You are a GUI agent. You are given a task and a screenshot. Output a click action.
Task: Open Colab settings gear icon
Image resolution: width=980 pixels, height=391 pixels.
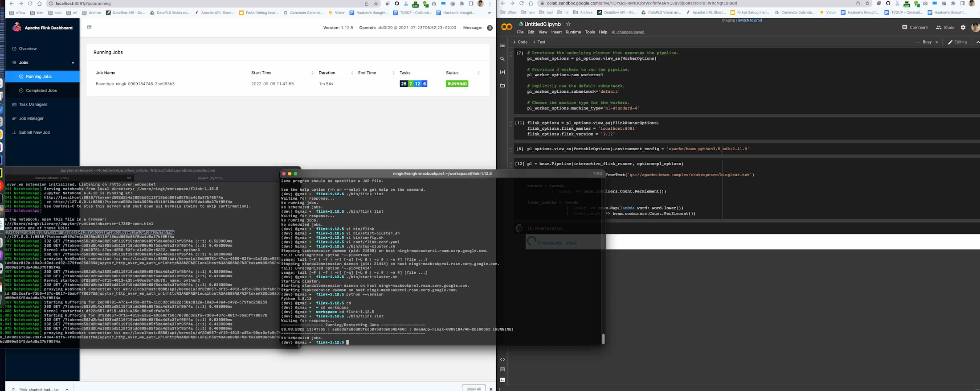tap(963, 28)
